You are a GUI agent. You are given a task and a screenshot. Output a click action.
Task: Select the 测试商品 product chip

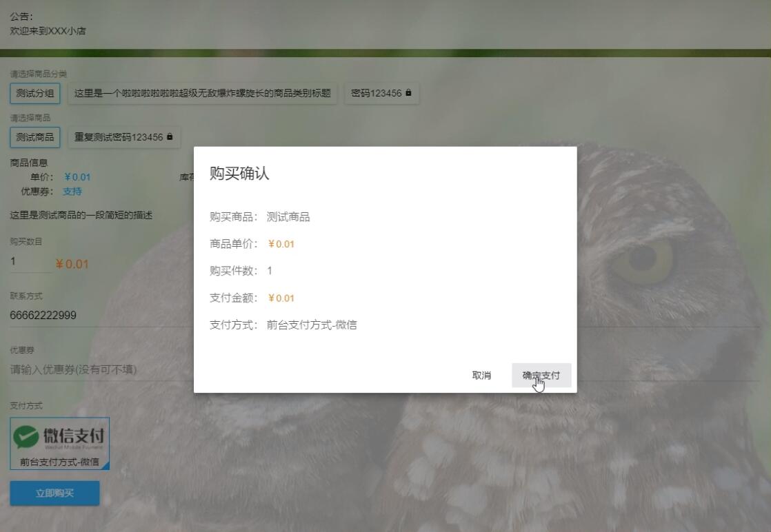click(35, 137)
